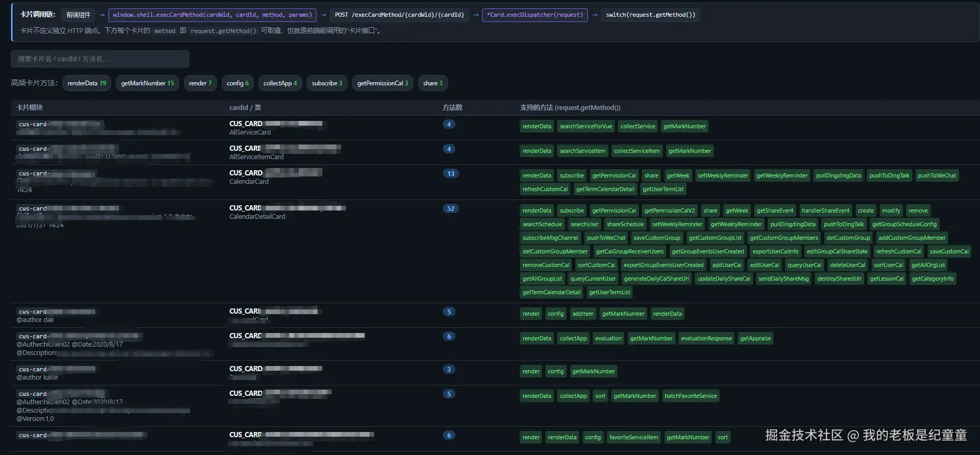Click the render 7 filter chip
Viewport: 980px width, 455px height.
[x=200, y=83]
